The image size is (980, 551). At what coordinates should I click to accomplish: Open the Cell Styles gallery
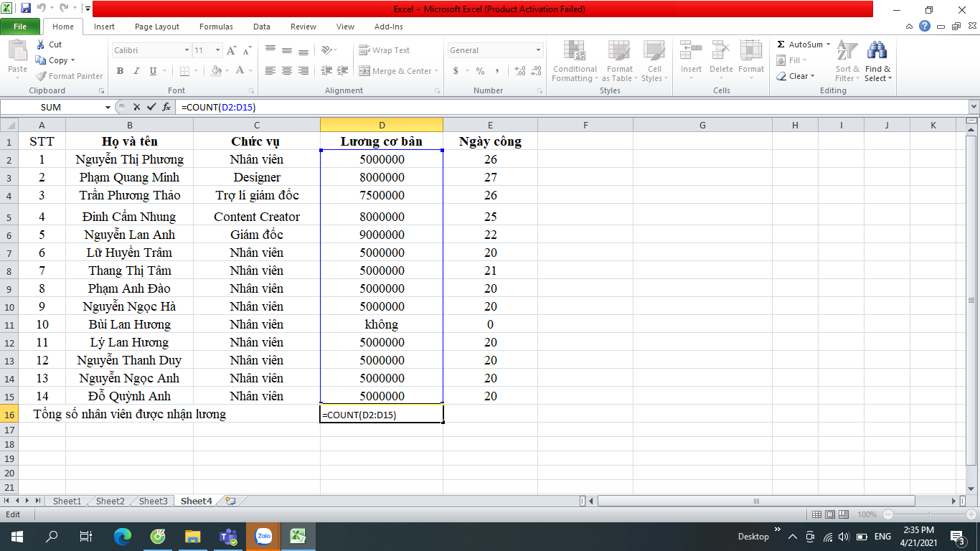pyautogui.click(x=654, y=61)
